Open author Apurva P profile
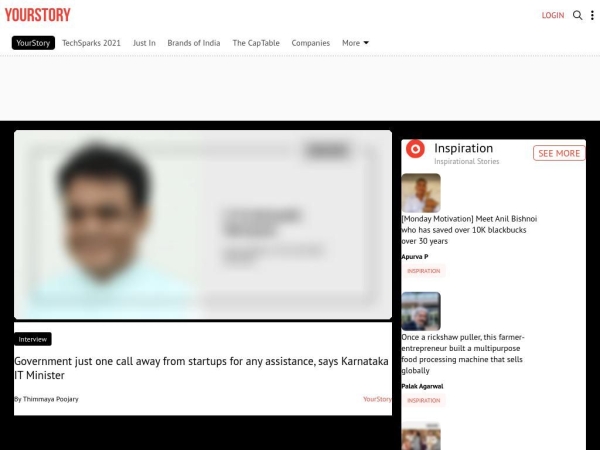 pos(415,257)
